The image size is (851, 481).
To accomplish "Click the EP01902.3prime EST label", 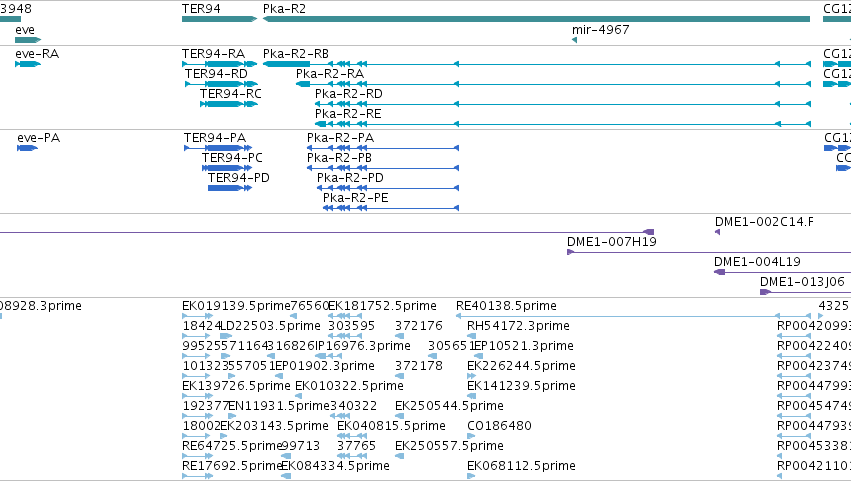I will pyautogui.click(x=326, y=366).
